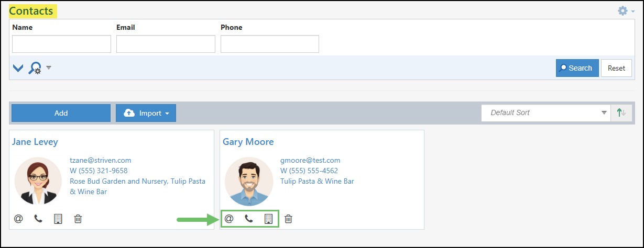Click the email @ icon for Gary Moore

229,219
